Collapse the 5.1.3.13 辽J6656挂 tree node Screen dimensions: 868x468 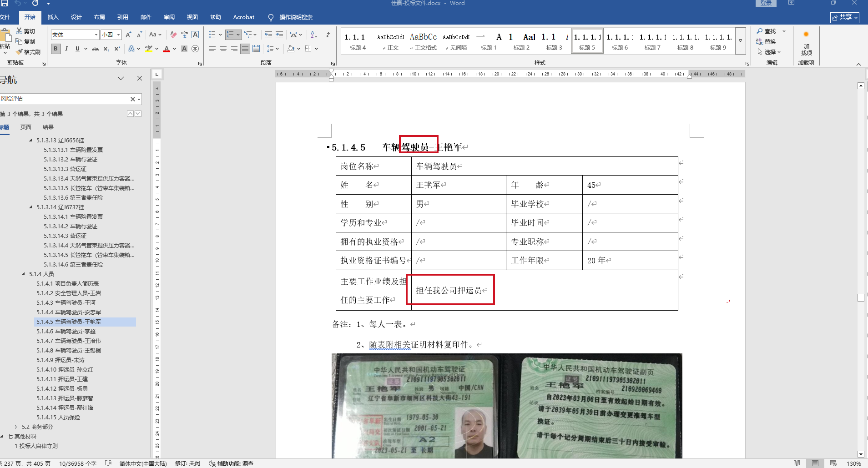pyautogui.click(x=30, y=140)
